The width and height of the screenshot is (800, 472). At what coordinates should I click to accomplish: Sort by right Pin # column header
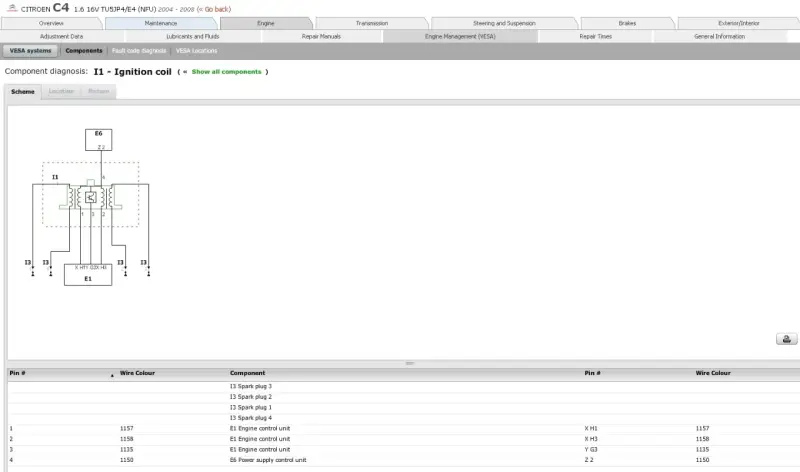coord(592,374)
